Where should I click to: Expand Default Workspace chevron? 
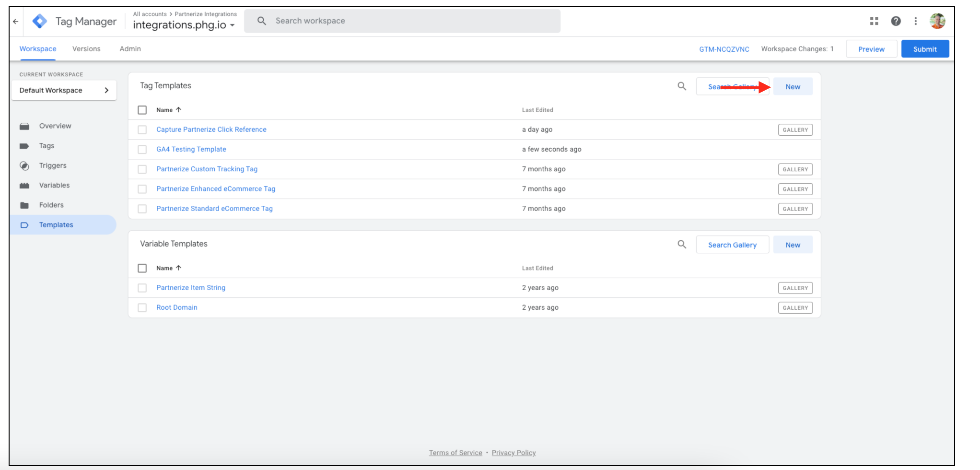[106, 90]
